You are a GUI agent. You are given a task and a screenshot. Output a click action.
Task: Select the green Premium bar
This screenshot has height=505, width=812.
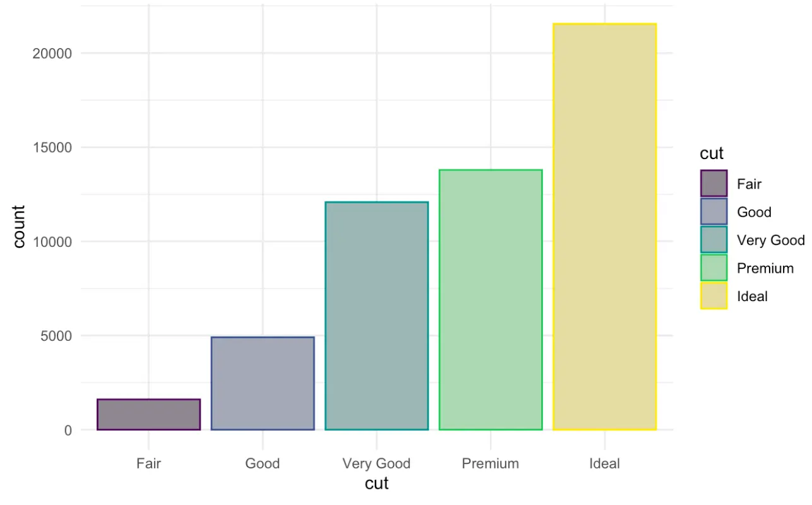(491, 300)
